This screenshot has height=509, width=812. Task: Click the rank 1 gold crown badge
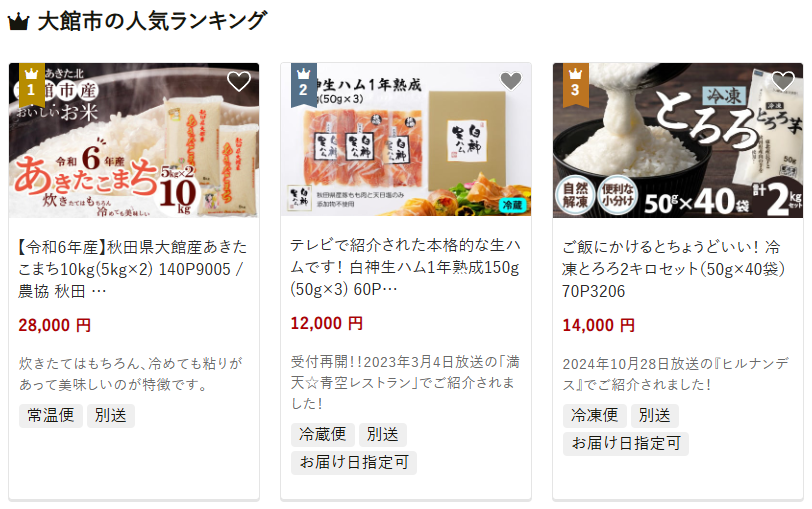32,85
